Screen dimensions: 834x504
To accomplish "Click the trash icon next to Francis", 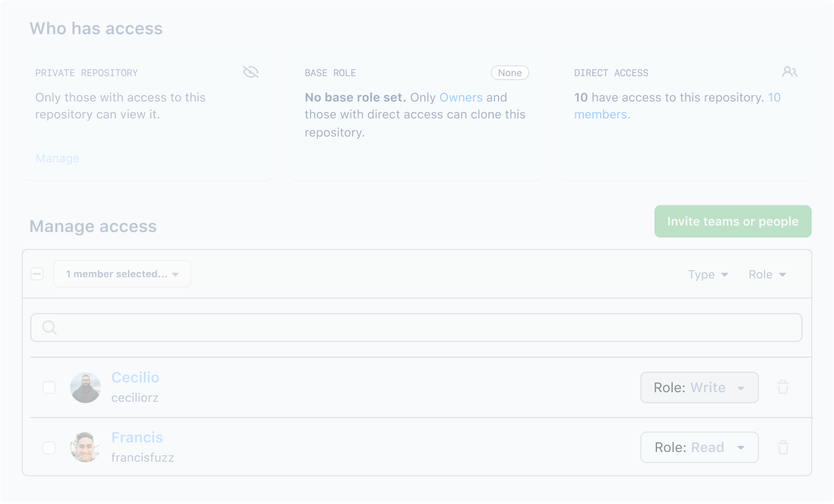I will 783,447.
